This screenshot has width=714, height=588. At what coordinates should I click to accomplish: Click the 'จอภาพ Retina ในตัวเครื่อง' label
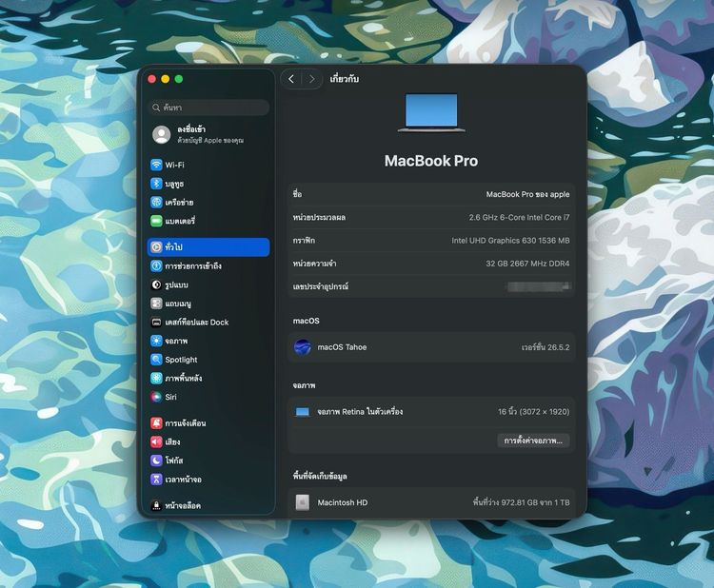(360, 412)
